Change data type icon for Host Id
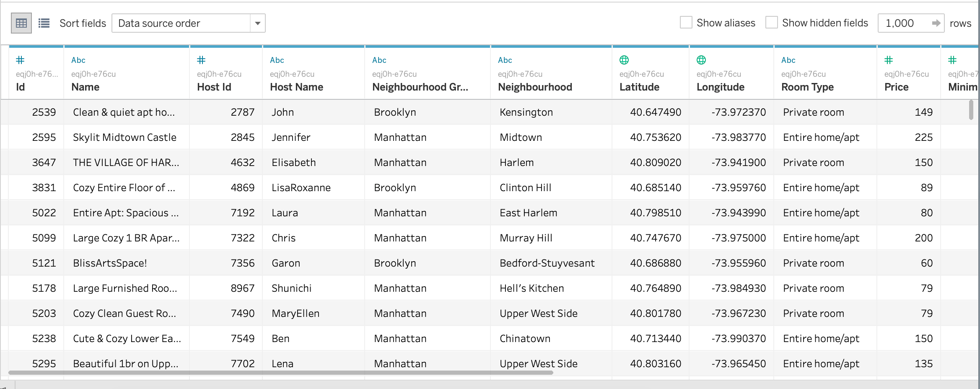Image resolution: width=980 pixels, height=389 pixels. coord(201,60)
